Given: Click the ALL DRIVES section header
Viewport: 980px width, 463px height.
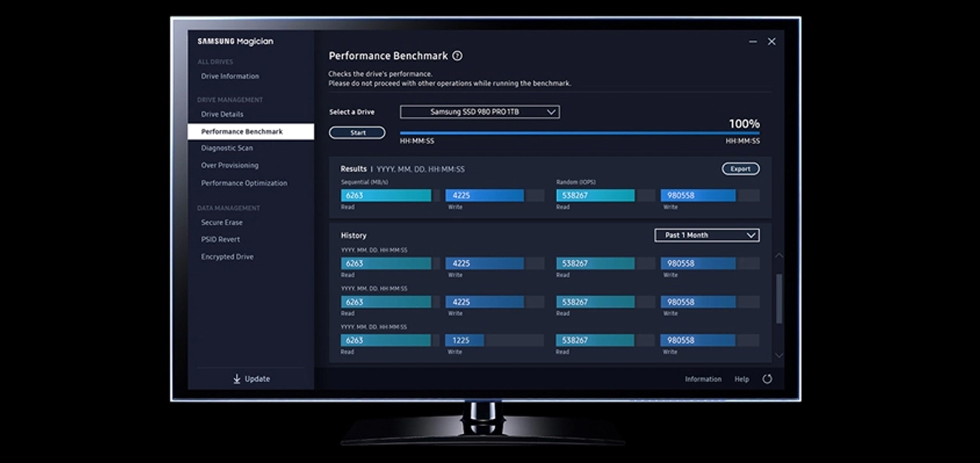Looking at the screenshot, I should [216, 62].
